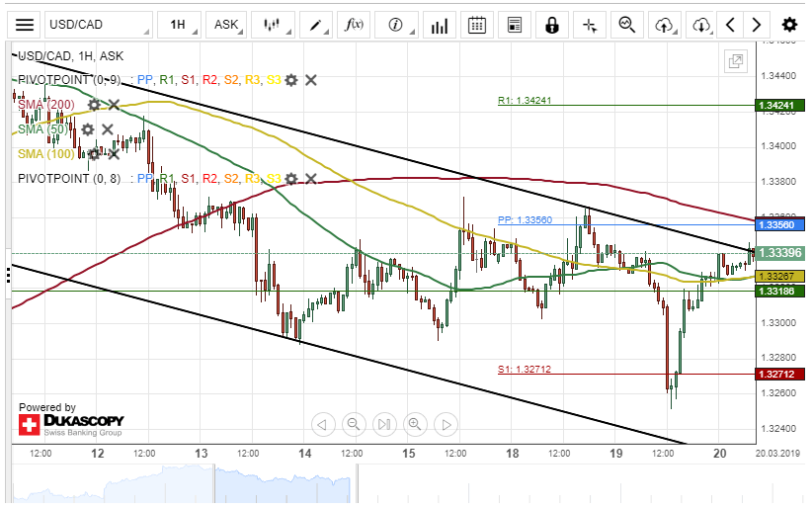Click the 1.33186 green price tag

(x=779, y=291)
